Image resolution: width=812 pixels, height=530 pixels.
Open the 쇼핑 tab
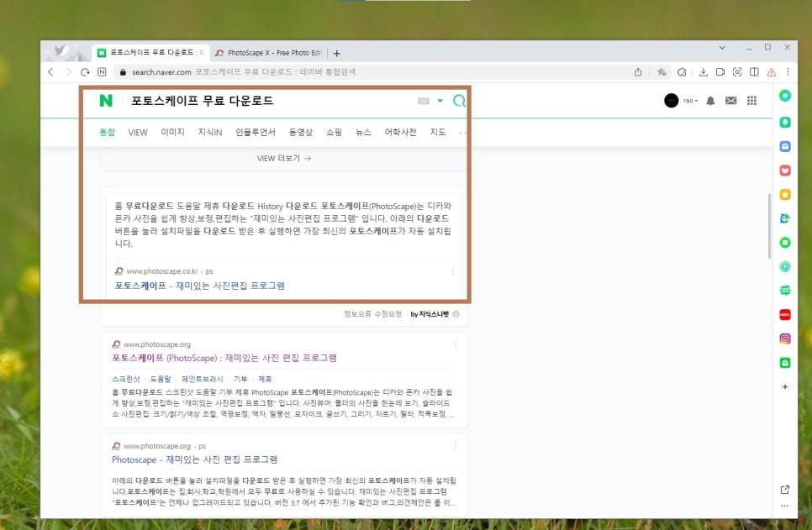334,132
